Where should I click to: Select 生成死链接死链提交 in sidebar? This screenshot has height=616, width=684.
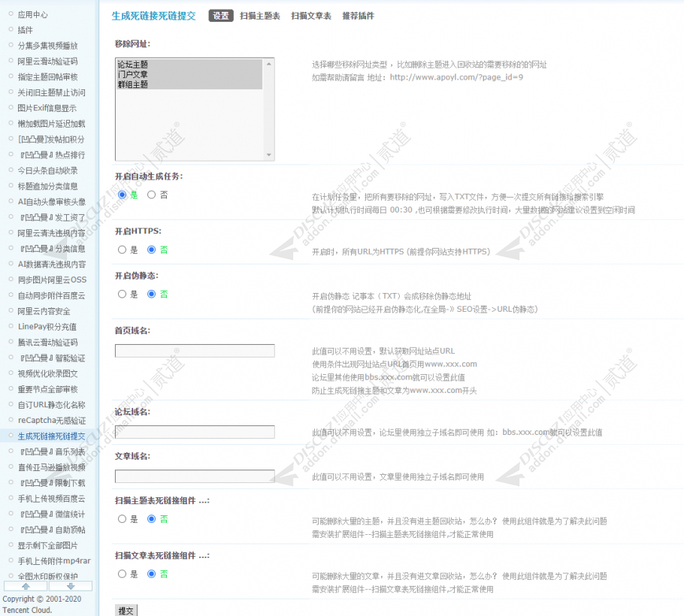(x=51, y=436)
